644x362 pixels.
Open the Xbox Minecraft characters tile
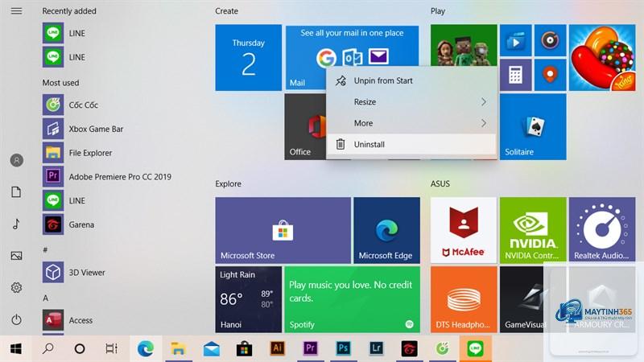[464, 45]
